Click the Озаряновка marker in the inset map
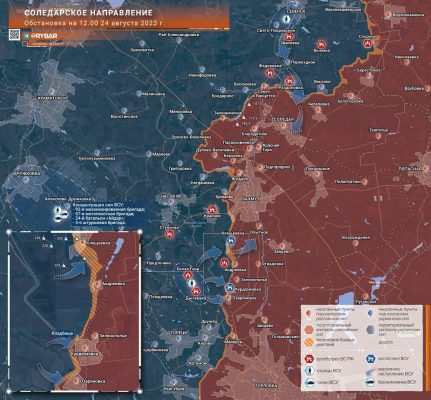The image size is (431, 400). (x=76, y=381)
